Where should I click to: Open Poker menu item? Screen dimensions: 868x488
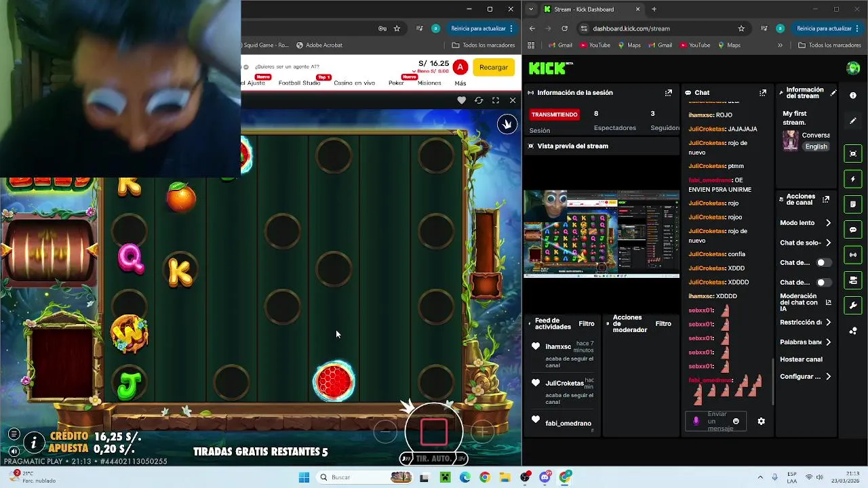pos(396,83)
